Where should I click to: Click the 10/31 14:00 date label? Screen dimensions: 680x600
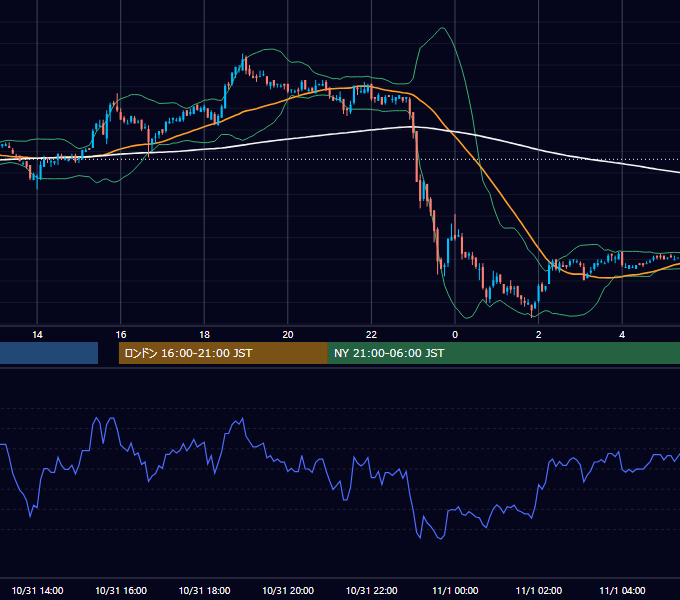(x=37, y=590)
